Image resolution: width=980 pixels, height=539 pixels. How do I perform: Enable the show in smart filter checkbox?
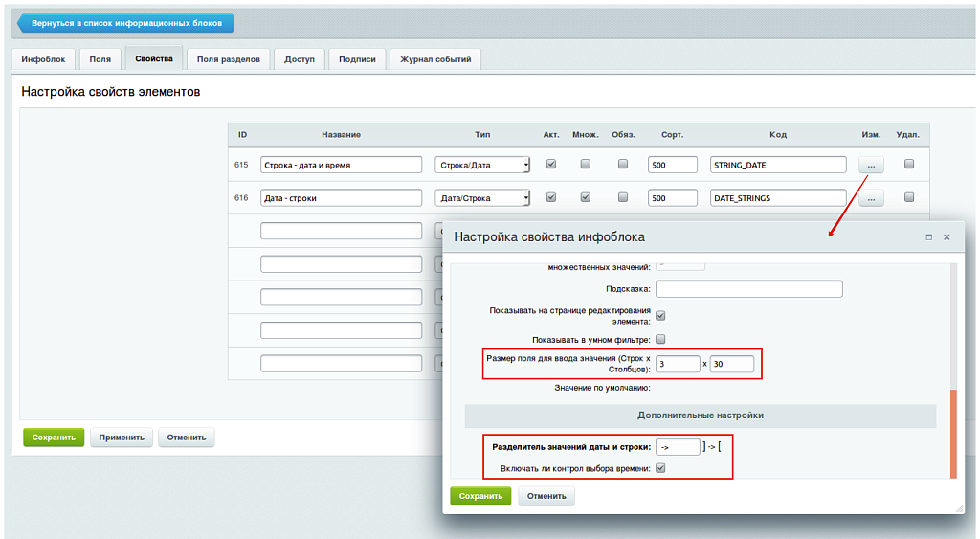[x=660, y=339]
